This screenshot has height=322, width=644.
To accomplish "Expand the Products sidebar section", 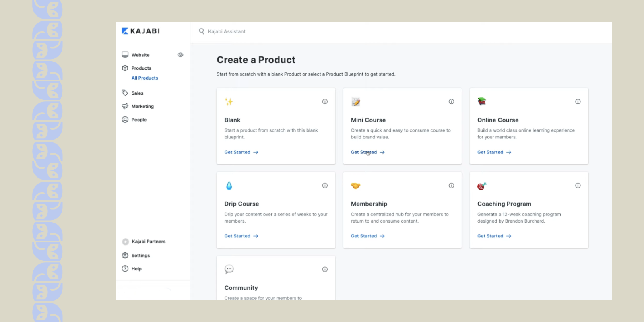I will 136,68.
